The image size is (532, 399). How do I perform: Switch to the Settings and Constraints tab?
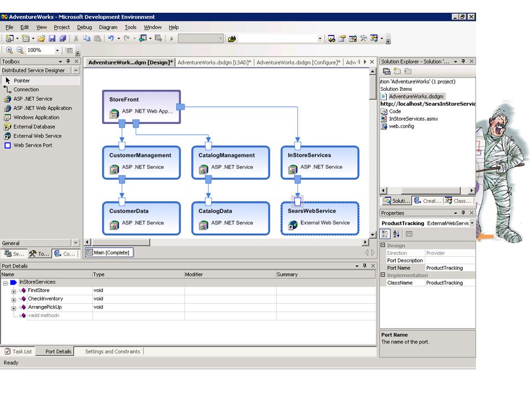point(112,351)
